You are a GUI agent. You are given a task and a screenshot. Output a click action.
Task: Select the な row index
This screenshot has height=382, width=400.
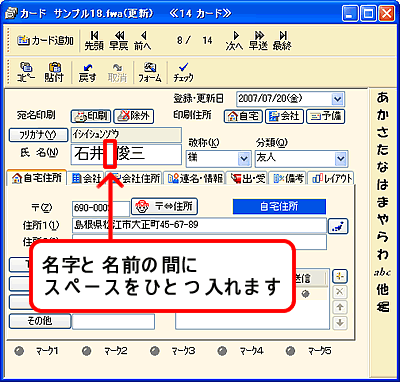click(x=383, y=167)
